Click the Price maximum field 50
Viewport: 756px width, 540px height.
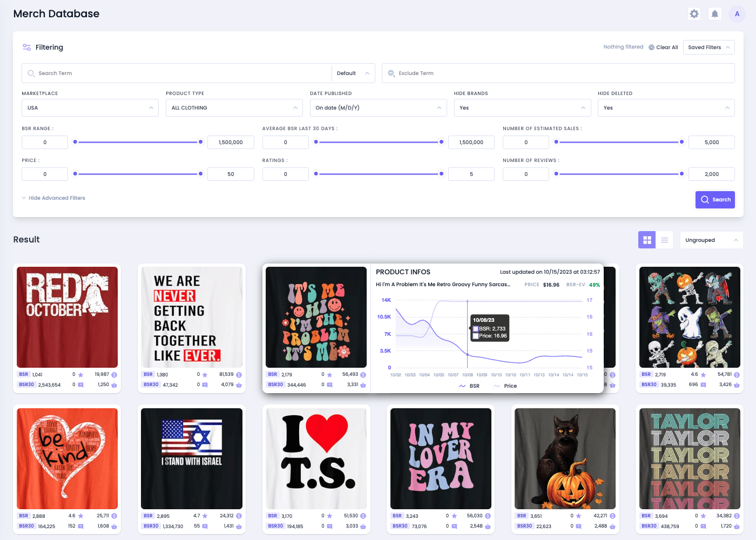[231, 174]
